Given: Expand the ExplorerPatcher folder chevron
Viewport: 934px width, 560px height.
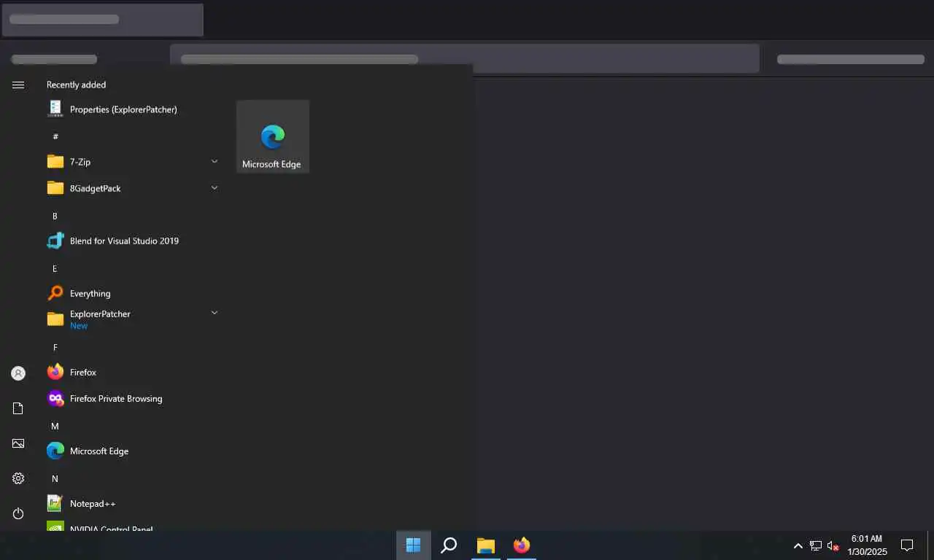Looking at the screenshot, I should (x=215, y=313).
